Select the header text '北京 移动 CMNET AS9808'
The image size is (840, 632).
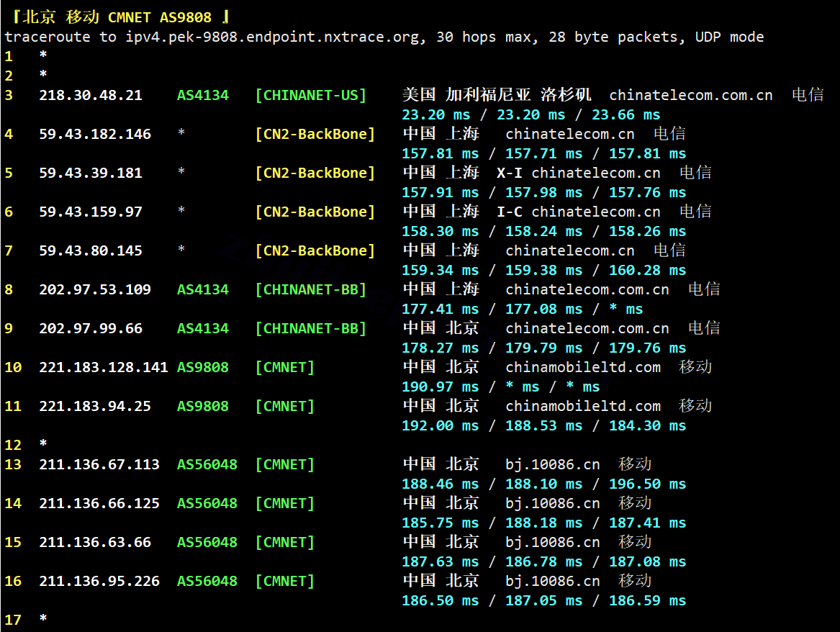(117, 17)
